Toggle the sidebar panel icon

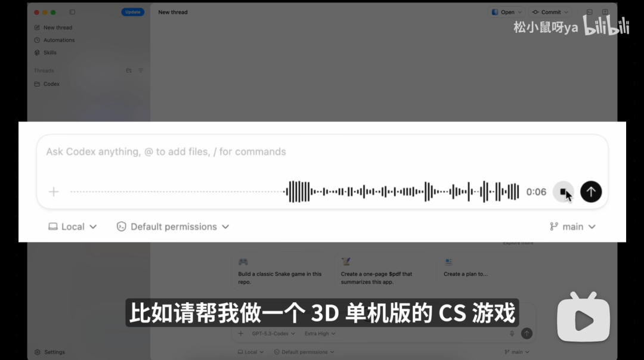(72, 13)
